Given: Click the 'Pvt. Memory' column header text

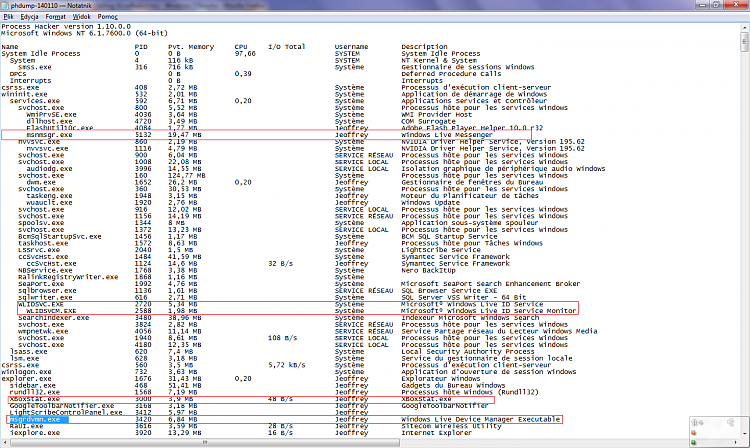Looking at the screenshot, I should point(191,47).
